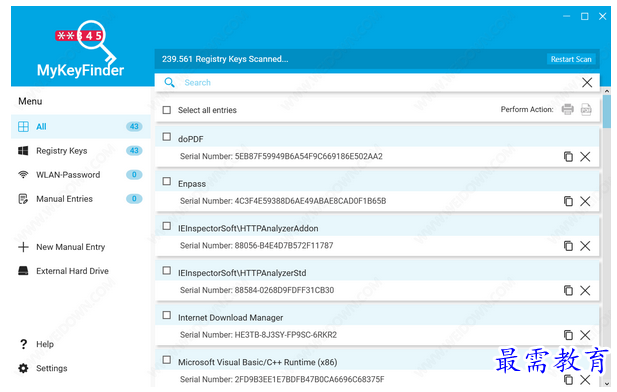Click the search magnifier icon
The width and height of the screenshot is (617, 392).
click(169, 82)
